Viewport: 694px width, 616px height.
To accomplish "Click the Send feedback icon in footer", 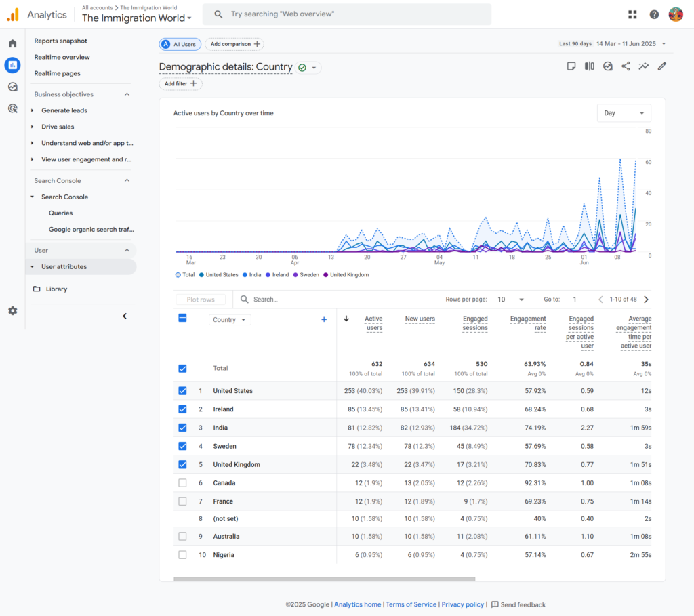I will (x=495, y=604).
